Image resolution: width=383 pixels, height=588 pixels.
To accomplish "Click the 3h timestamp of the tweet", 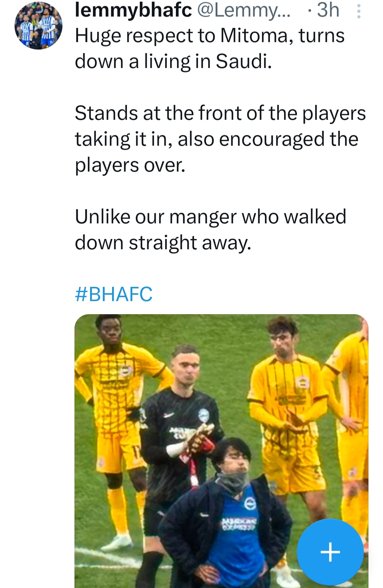I will pyautogui.click(x=328, y=10).
